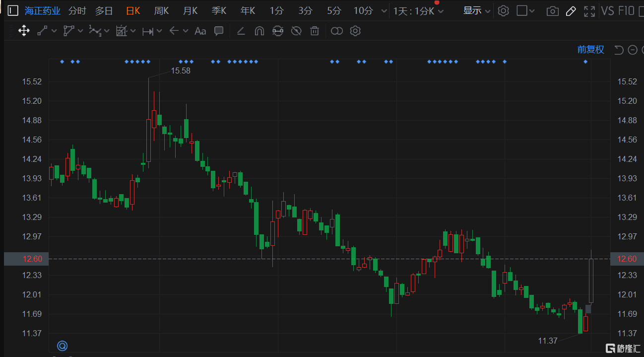
Task: Expand the layout square dropdown arrow
Action: coord(532,11)
